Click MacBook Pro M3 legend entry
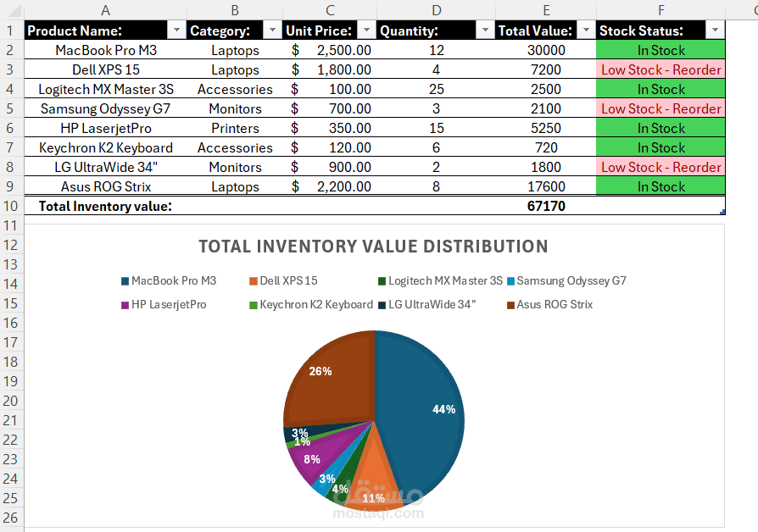 (x=169, y=280)
